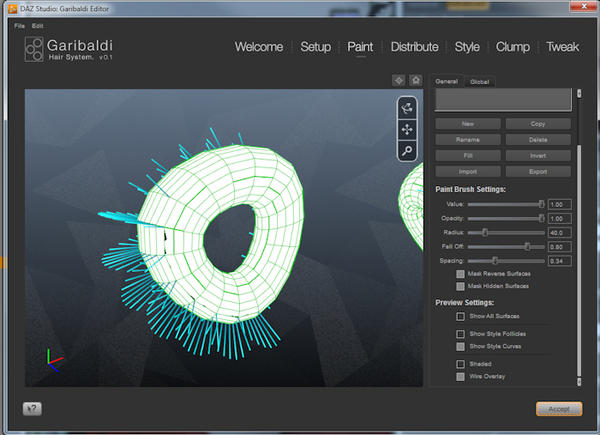
Task: Go to the Tweak stage
Action: point(562,47)
